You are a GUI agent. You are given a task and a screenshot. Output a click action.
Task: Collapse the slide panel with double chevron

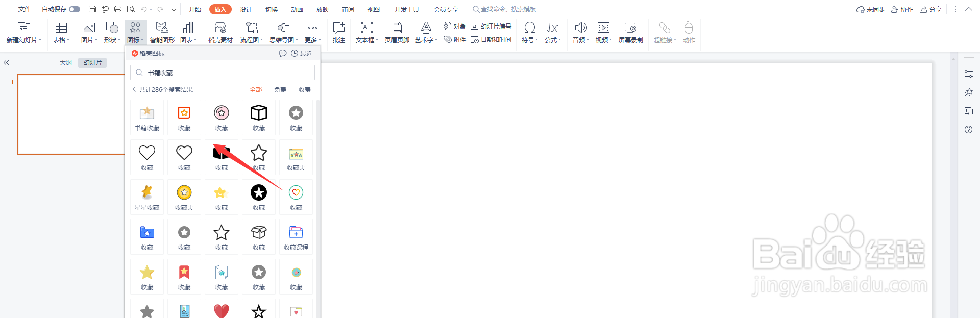[6, 62]
